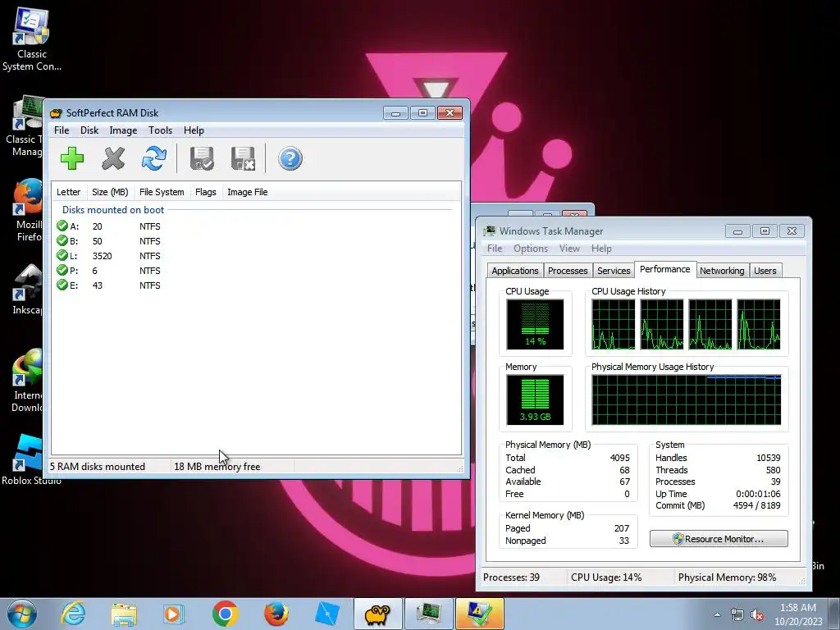Open Help menu in RAM Disk

click(194, 130)
